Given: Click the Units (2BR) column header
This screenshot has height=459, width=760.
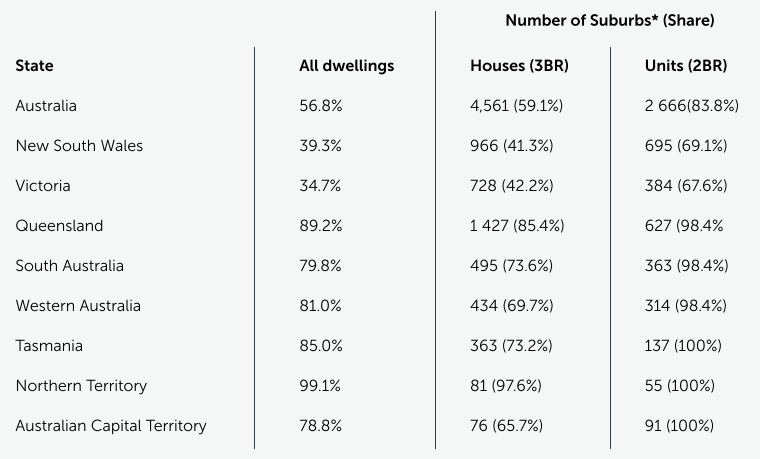Looking at the screenshot, I should tap(686, 66).
